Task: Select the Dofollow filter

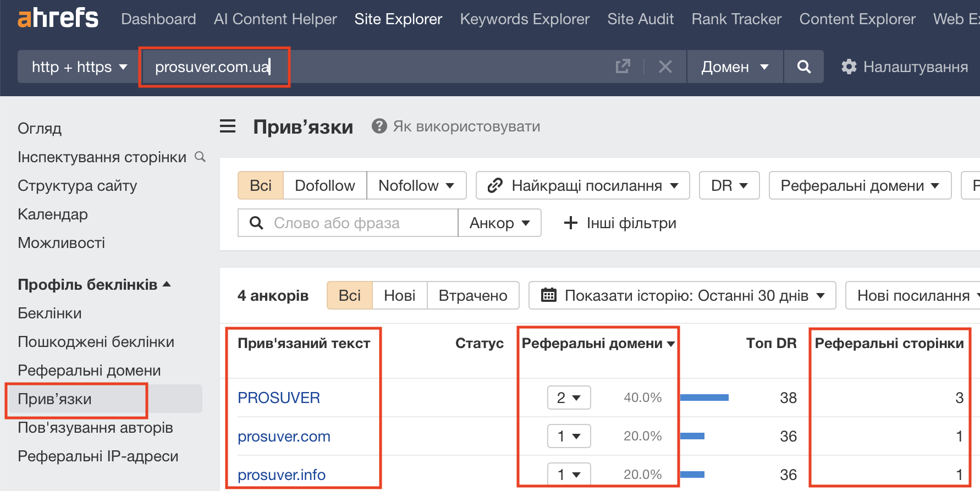Action: click(x=325, y=185)
